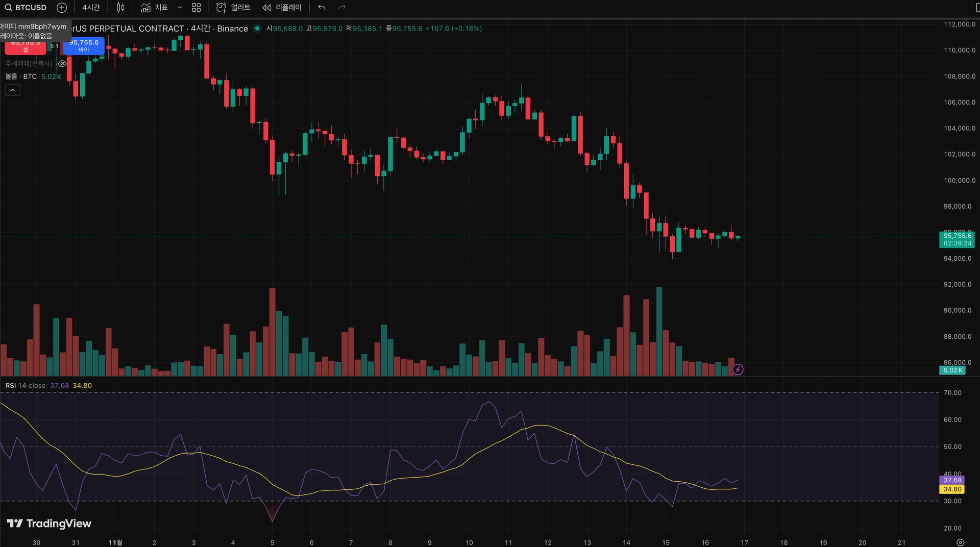This screenshot has width=980, height=547.
Task: Click the volume value label 5.02K on axis
Action: (952, 370)
